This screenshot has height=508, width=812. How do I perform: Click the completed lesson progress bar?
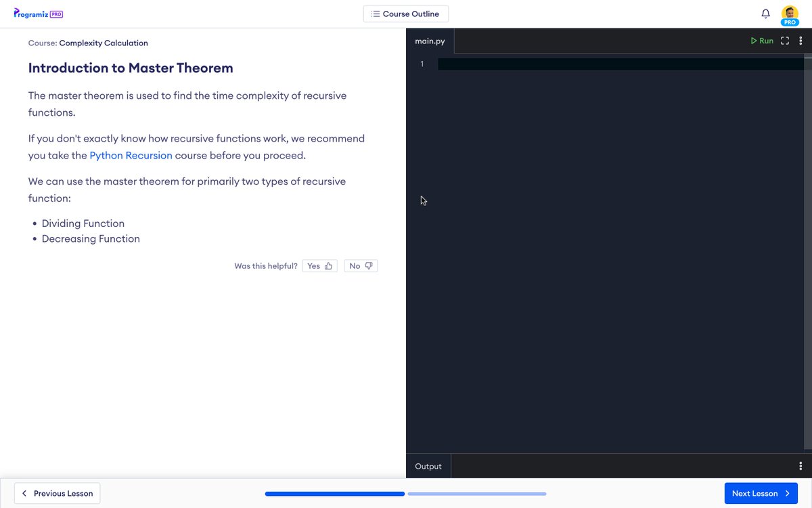pyautogui.click(x=335, y=494)
